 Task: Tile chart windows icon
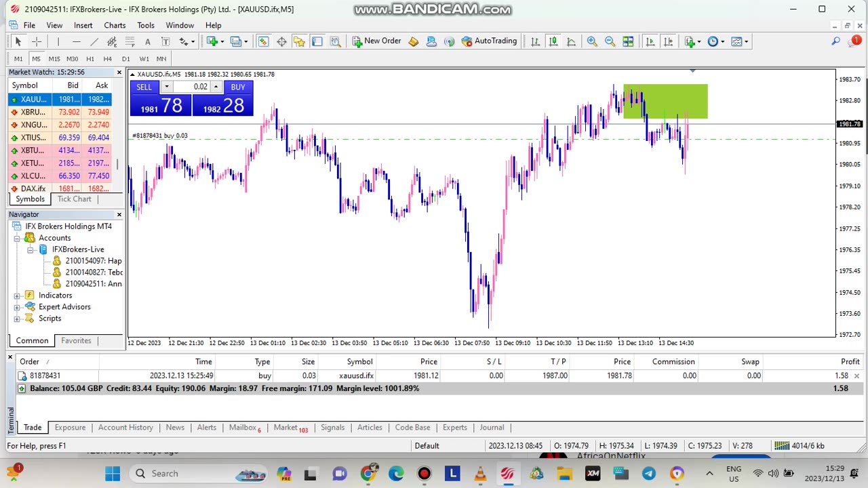(x=628, y=41)
